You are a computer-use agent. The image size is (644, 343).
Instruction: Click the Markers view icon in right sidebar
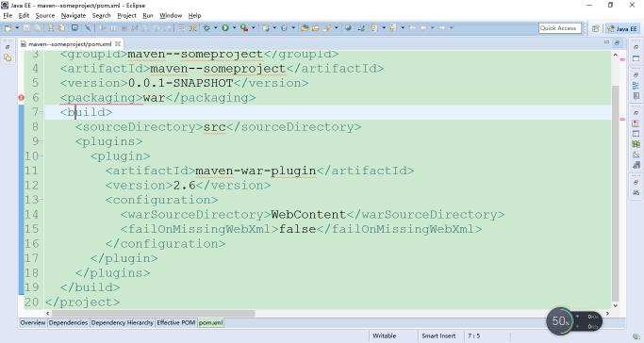(x=636, y=123)
